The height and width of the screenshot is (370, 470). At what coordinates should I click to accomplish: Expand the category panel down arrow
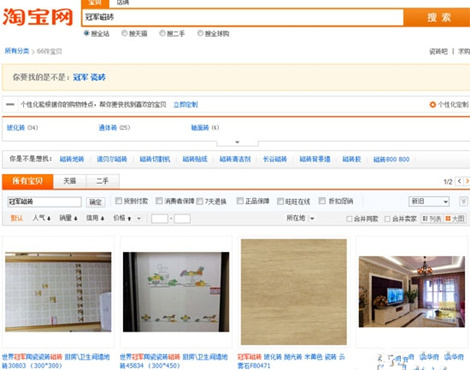tap(237, 143)
